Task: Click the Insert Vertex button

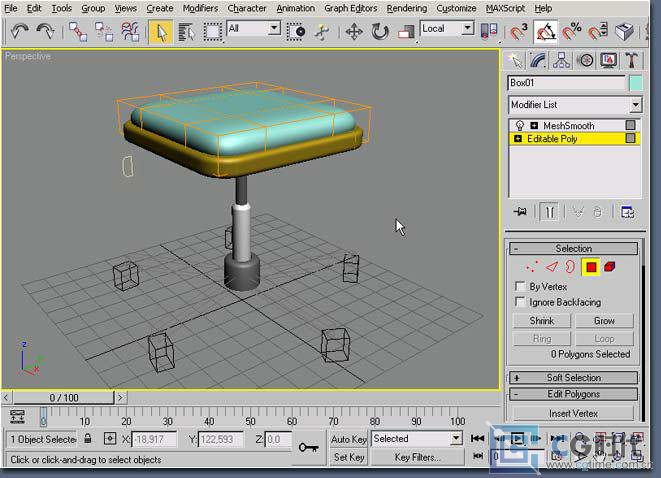Action: 573,414
